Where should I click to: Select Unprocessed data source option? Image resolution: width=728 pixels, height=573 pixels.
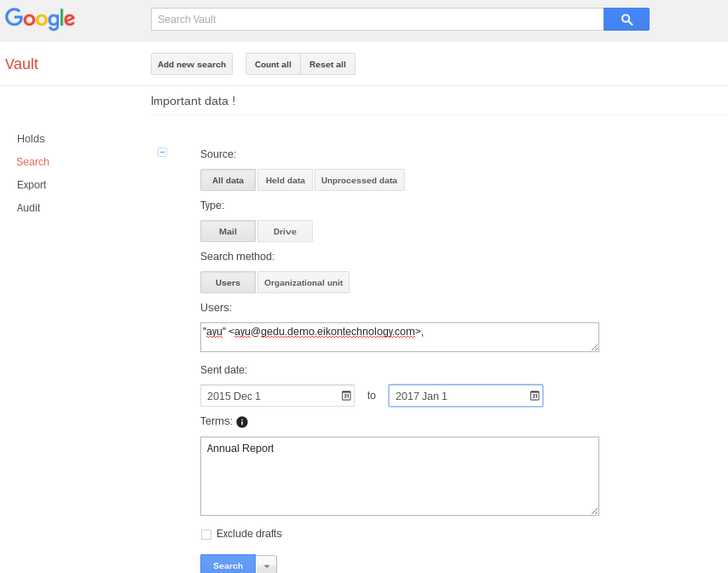[359, 180]
